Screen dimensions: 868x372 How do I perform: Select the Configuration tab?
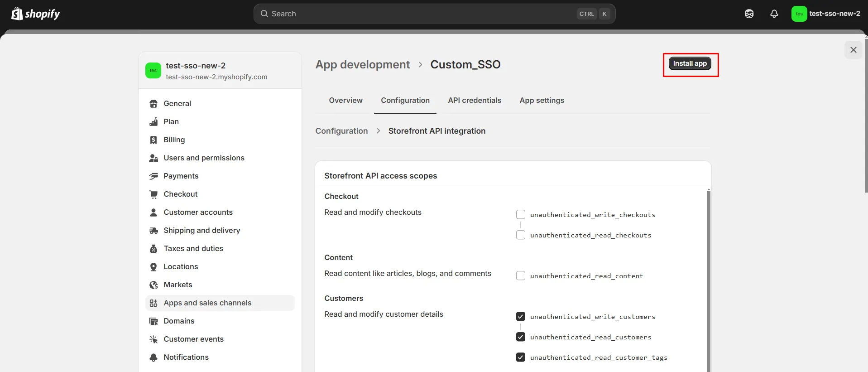coord(405,100)
